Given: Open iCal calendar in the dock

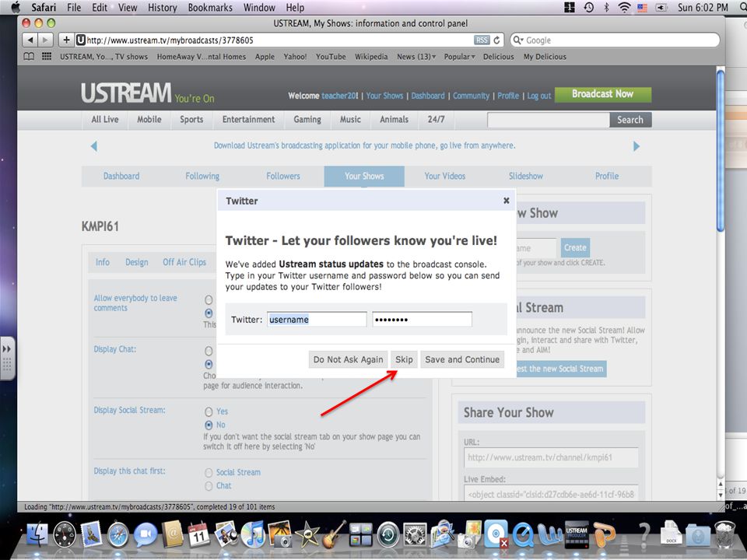Looking at the screenshot, I should pyautogui.click(x=198, y=534).
